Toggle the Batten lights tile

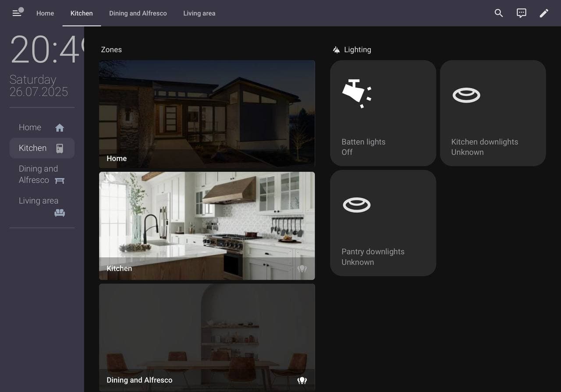pos(383,113)
